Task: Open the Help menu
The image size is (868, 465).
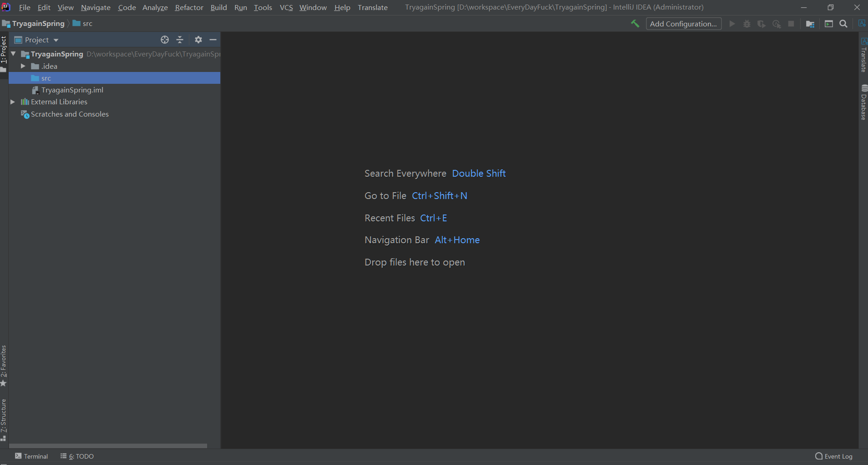Action: pyautogui.click(x=342, y=8)
